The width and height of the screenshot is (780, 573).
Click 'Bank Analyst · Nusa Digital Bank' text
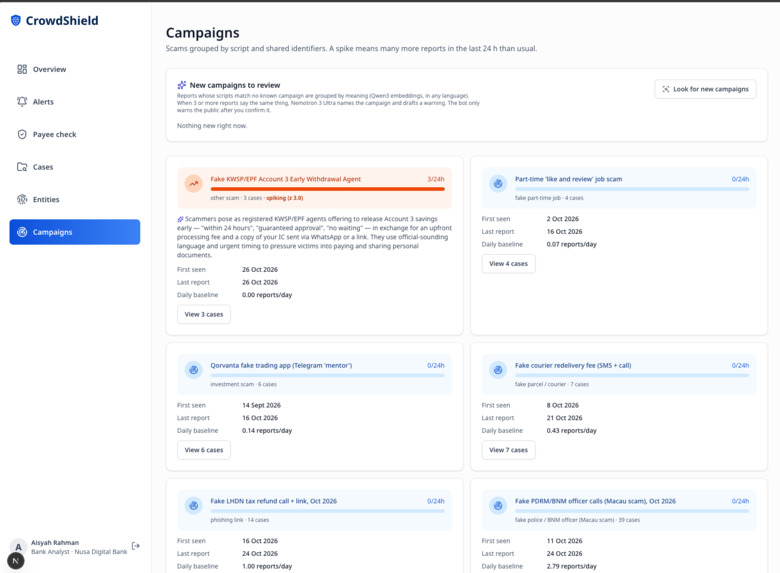coord(79,552)
